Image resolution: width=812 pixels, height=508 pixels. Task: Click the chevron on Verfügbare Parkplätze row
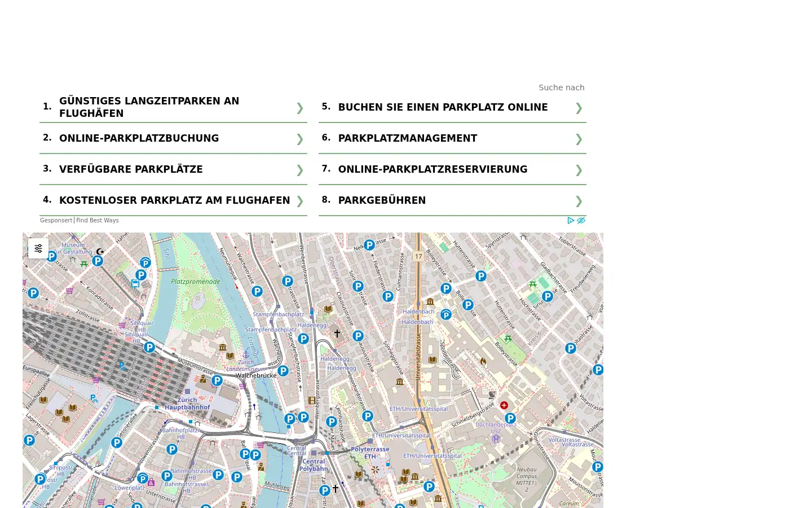coord(300,170)
